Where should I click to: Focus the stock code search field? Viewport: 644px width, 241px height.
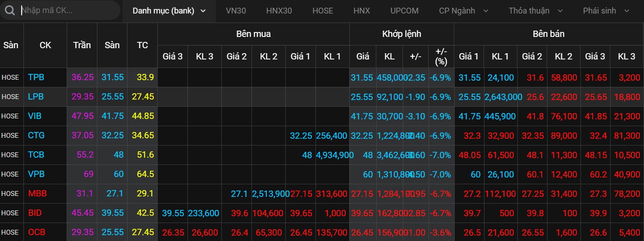(68, 10)
